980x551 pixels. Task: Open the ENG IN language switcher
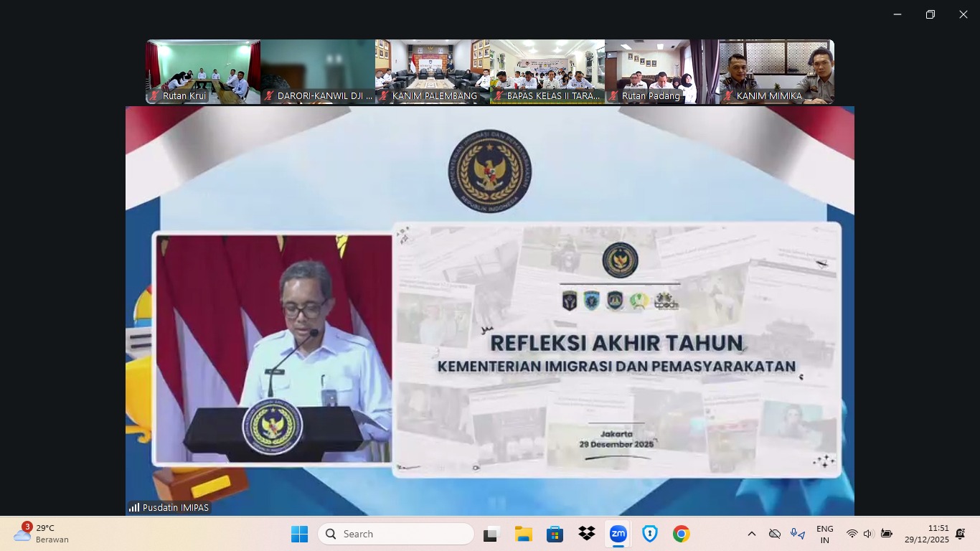(x=825, y=534)
